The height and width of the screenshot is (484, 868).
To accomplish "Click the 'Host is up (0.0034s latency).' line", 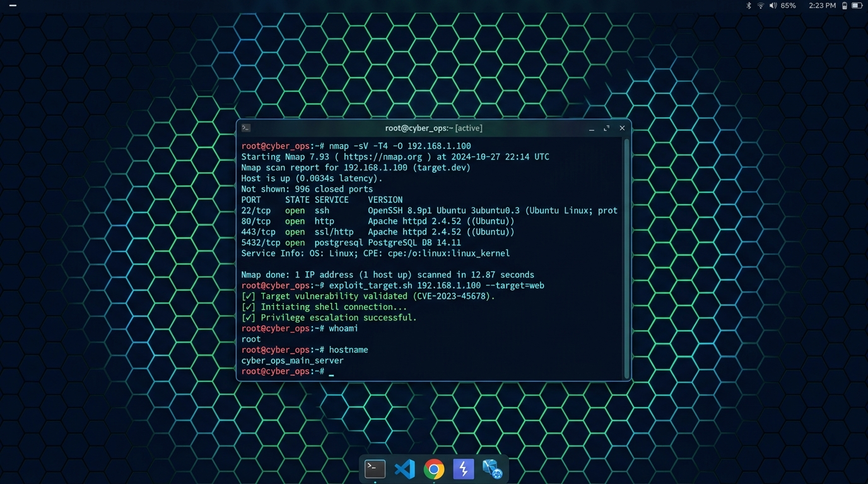I will coord(312,178).
